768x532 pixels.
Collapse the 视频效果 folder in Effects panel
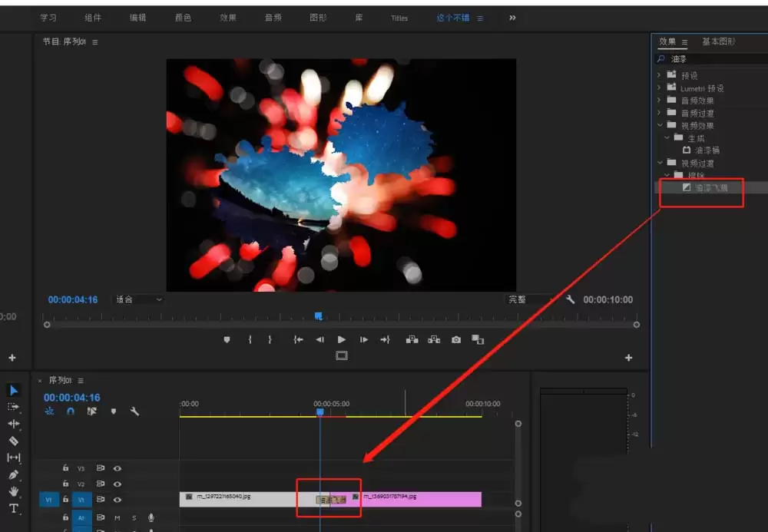(x=659, y=123)
